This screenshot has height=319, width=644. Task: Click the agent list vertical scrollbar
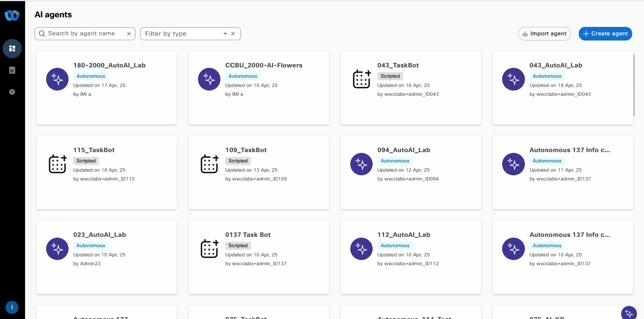(634, 85)
